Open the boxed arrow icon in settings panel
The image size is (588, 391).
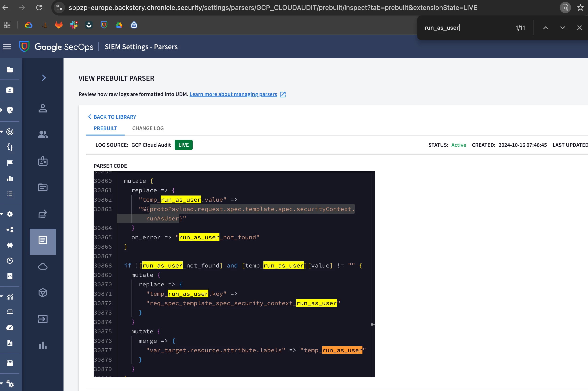pyautogui.click(x=43, y=319)
